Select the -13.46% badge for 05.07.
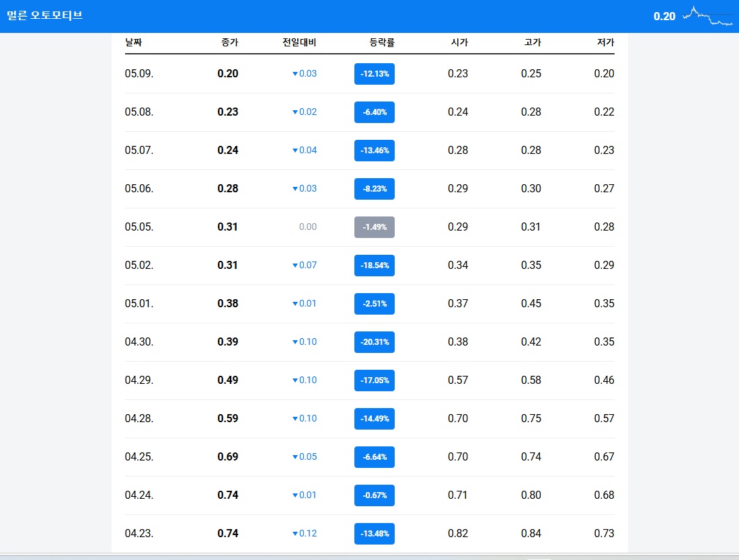The image size is (739, 560). (375, 151)
